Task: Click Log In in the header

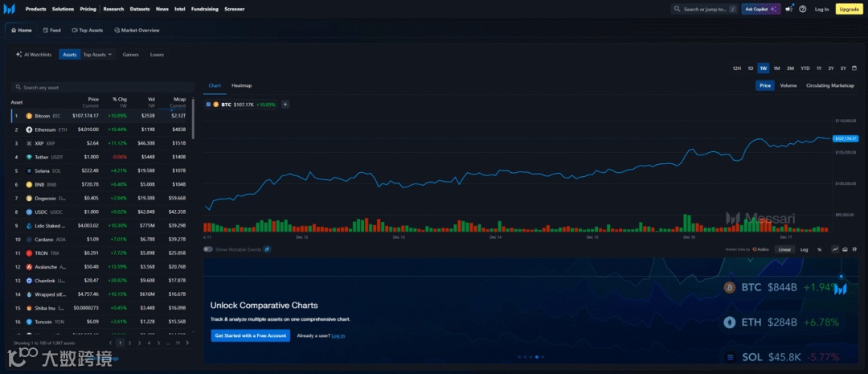Action: [822, 9]
